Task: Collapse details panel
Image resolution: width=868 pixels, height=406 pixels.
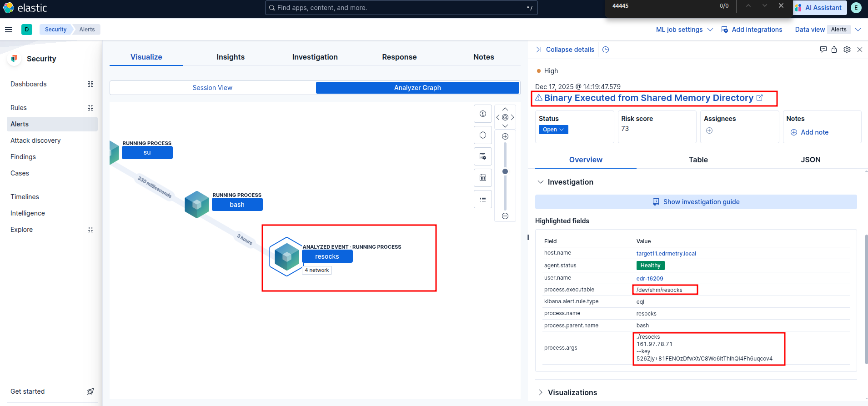Action: tap(565, 50)
